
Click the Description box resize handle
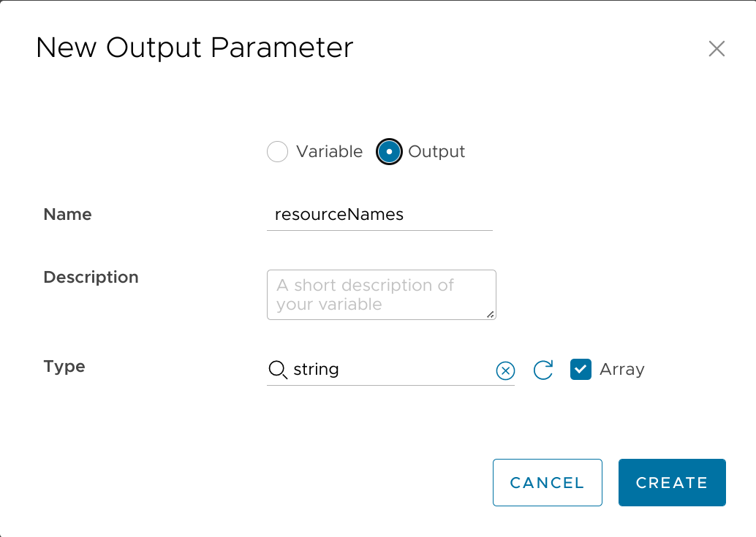(490, 314)
